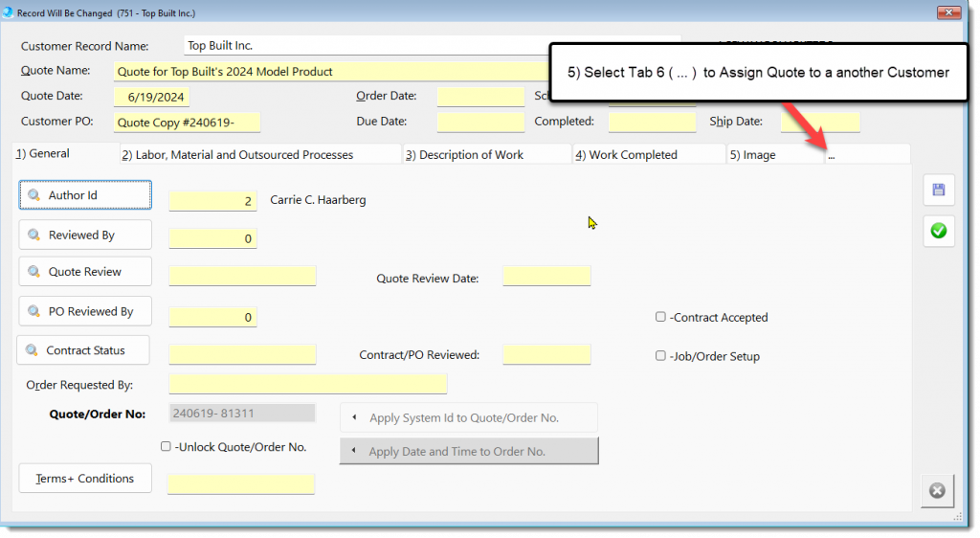Switch to the 1) General tab
980x538 pixels.
click(66, 154)
